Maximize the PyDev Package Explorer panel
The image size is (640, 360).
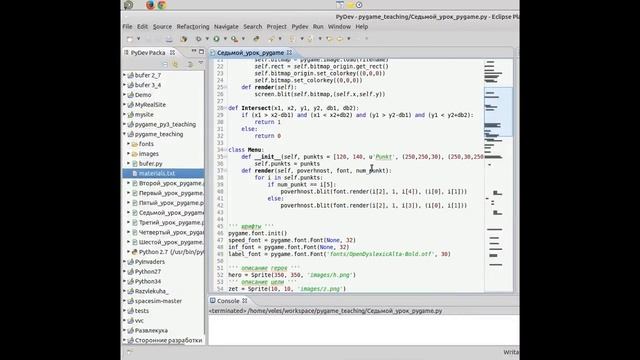(201, 51)
